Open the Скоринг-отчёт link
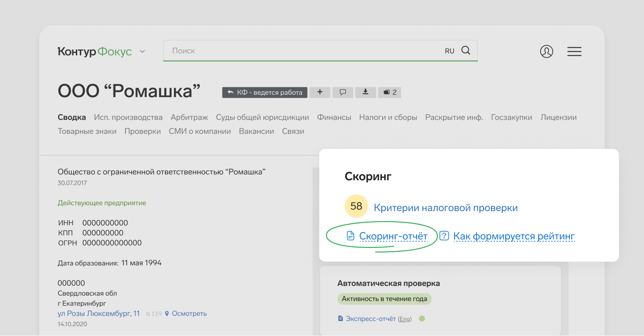Viewport: 644px width, 336px height. click(x=393, y=236)
